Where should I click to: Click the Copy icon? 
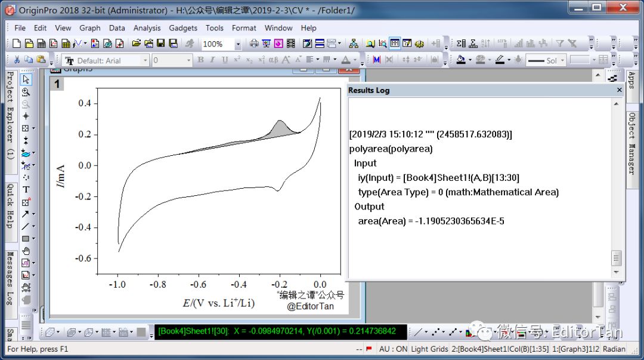[x=29, y=60]
